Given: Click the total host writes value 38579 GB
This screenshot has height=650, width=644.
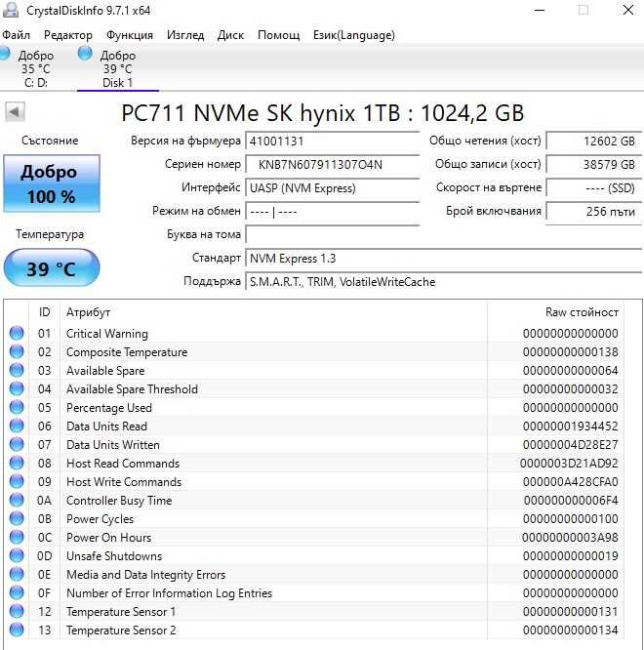Looking at the screenshot, I should click(594, 165).
